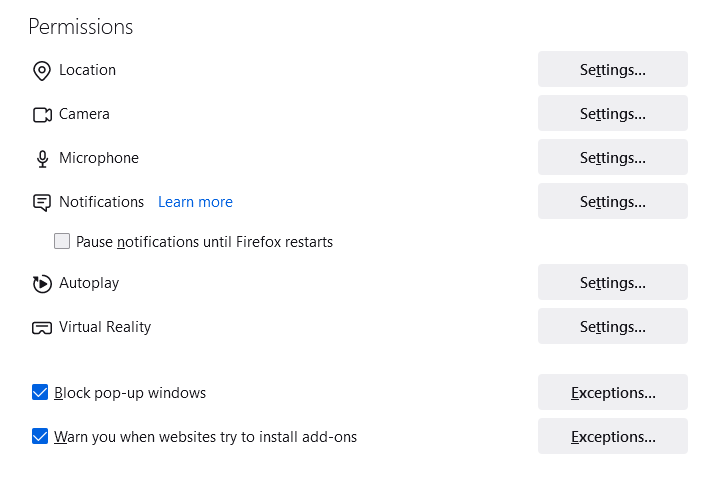The width and height of the screenshot is (724, 498).
Task: Click the Notifications speech bubble icon
Action: (42, 203)
